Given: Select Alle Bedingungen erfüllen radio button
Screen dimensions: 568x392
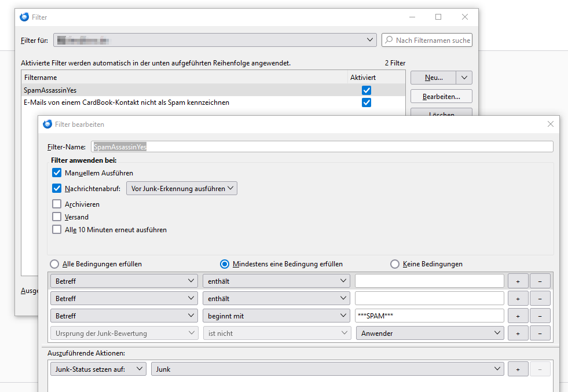Looking at the screenshot, I should pyautogui.click(x=54, y=264).
